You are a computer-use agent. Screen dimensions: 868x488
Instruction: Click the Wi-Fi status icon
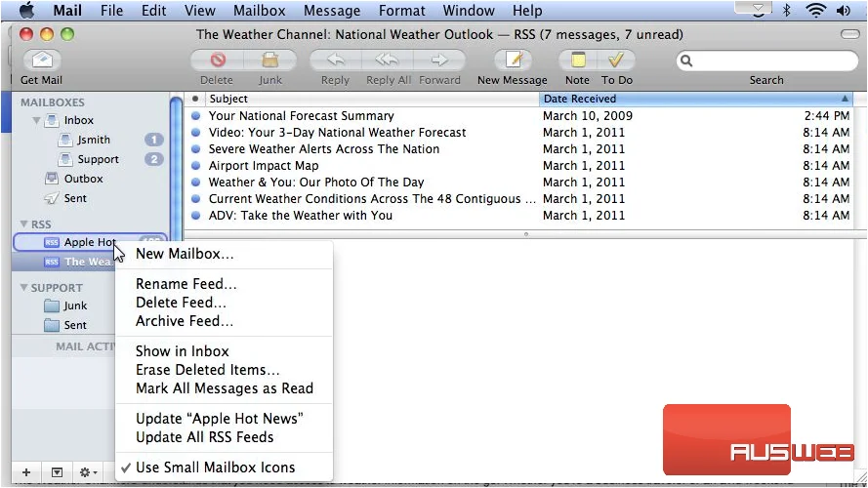point(816,10)
